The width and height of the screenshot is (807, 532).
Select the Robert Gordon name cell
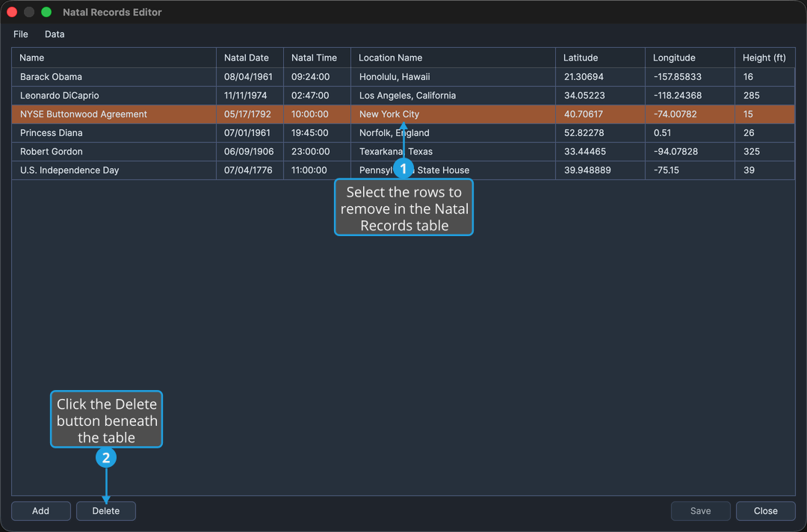(114, 151)
